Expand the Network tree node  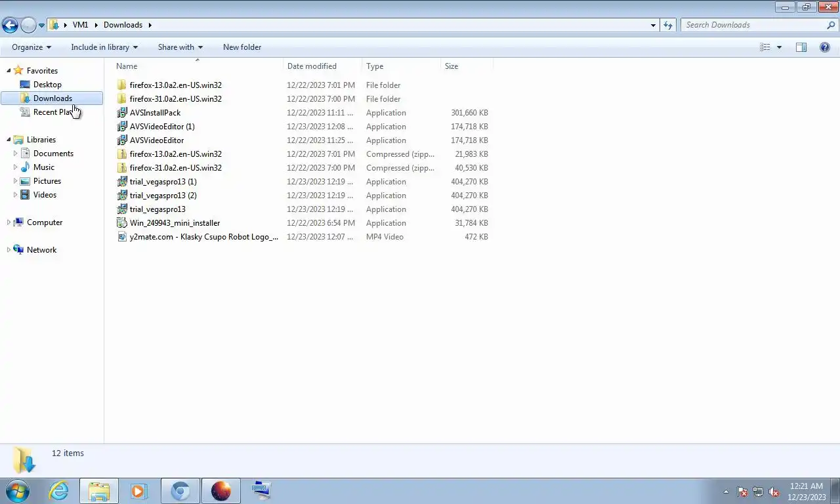coord(9,250)
